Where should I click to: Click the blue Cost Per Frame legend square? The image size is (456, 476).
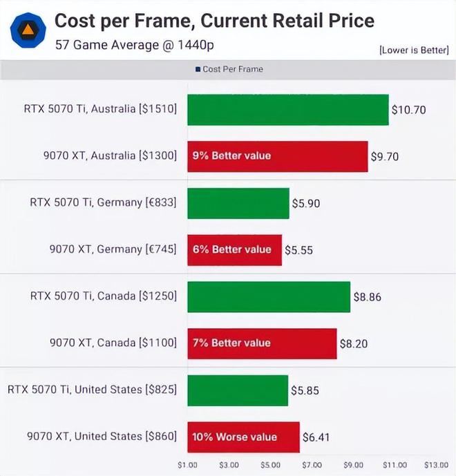[198, 69]
